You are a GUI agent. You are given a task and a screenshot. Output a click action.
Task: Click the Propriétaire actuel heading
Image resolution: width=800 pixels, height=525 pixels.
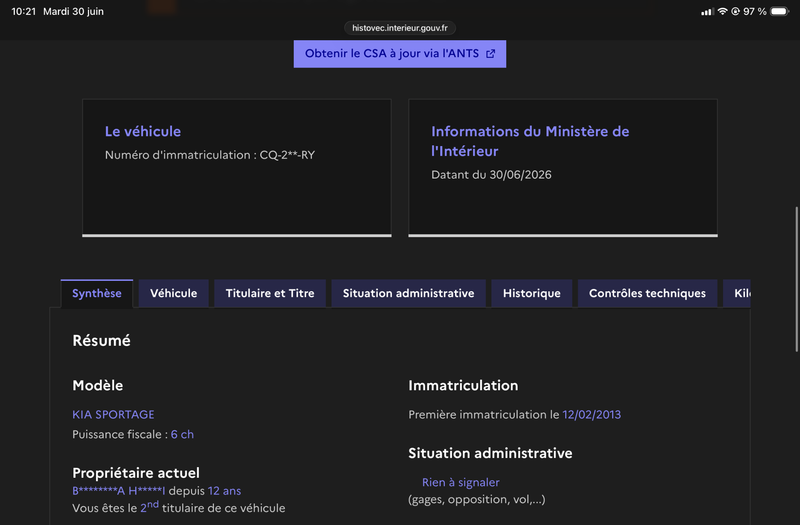point(136,473)
